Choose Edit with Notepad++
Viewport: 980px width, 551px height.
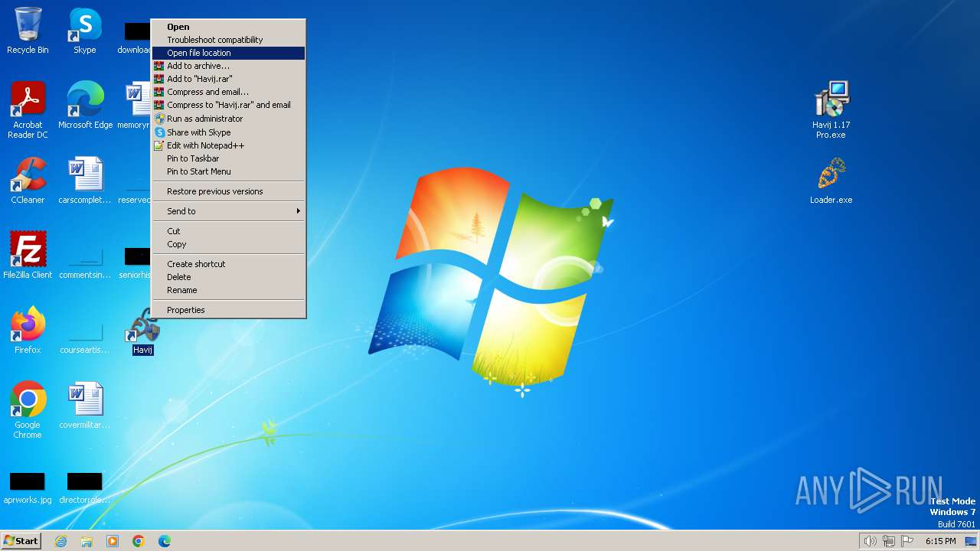pos(229,145)
